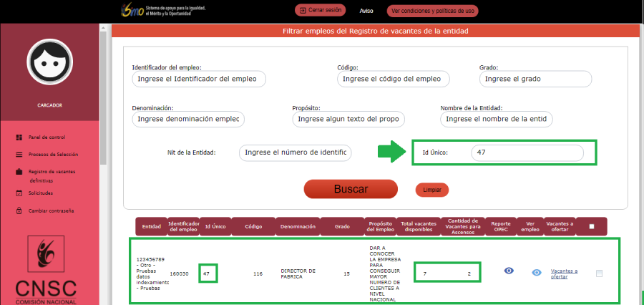Open Procesos de Selección from the sidebar
644x305 pixels.
(x=53, y=155)
